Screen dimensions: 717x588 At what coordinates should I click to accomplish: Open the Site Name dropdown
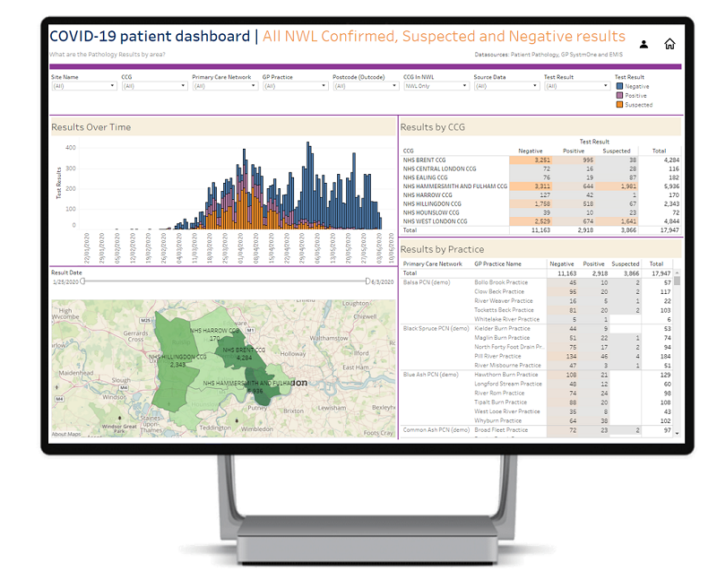[83, 86]
